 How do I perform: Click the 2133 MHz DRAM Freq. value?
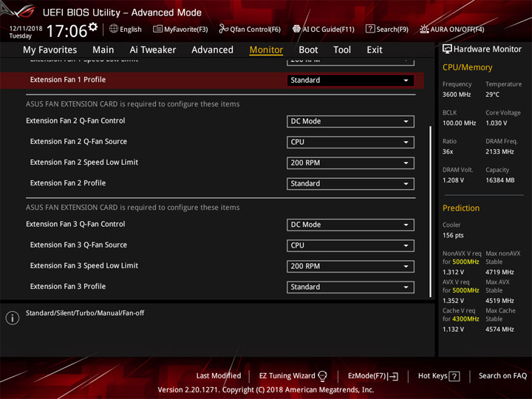(499, 151)
